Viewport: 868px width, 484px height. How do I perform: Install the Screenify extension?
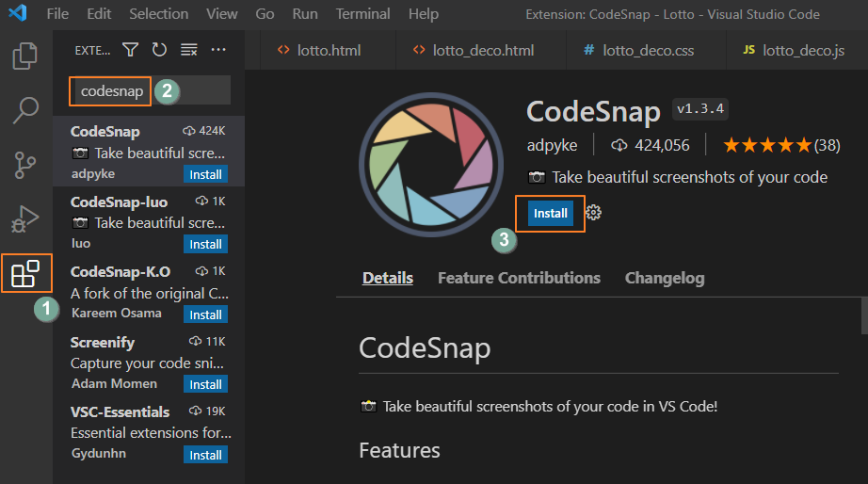click(205, 384)
